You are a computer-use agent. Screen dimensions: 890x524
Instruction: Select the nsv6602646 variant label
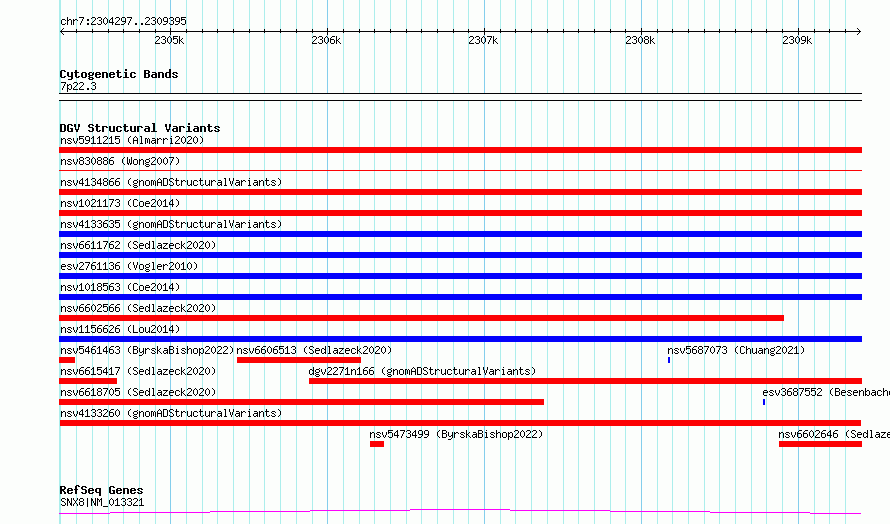pos(834,434)
